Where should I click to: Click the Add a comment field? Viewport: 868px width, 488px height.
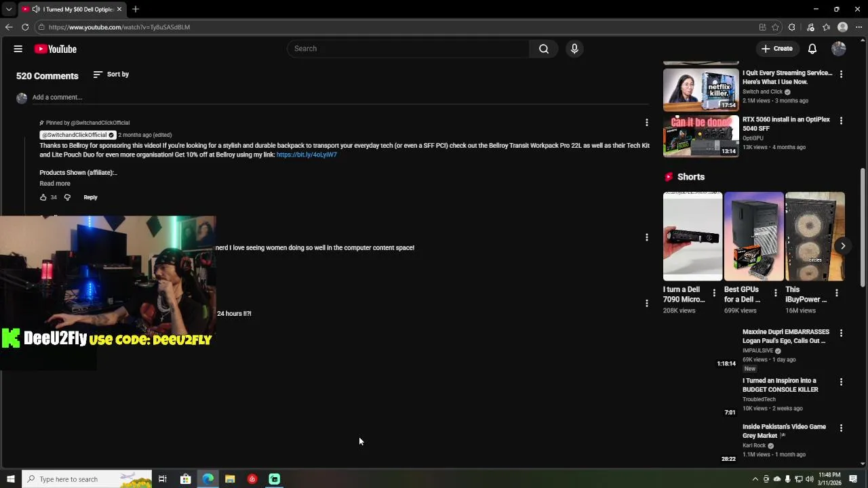pyautogui.click(x=339, y=97)
